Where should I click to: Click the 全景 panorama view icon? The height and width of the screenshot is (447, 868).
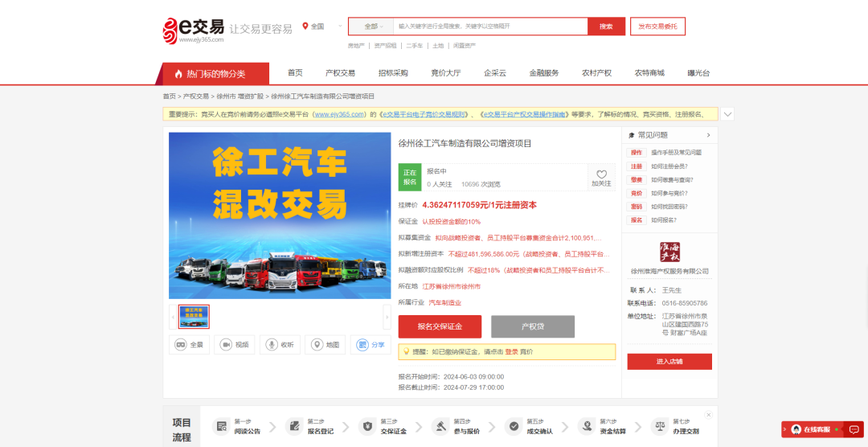coord(181,344)
